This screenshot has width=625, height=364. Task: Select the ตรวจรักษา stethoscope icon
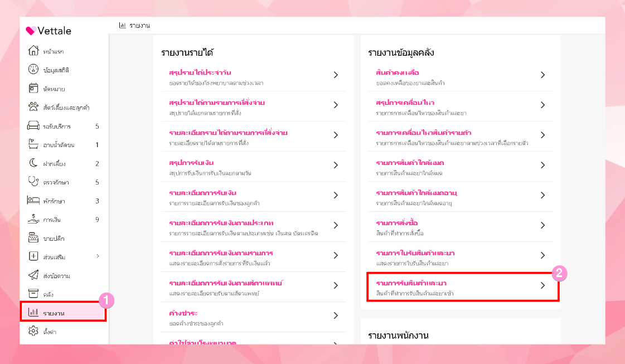click(x=33, y=182)
